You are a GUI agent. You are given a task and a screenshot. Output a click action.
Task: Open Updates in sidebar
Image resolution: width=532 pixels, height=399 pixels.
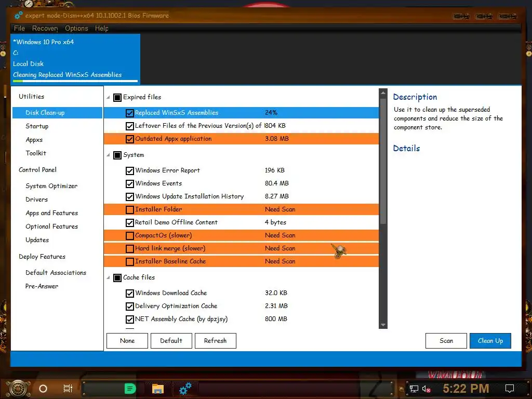(37, 240)
